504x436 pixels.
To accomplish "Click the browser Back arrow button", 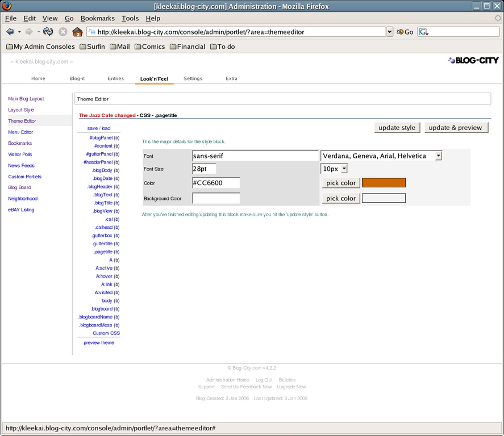I will point(10,32).
